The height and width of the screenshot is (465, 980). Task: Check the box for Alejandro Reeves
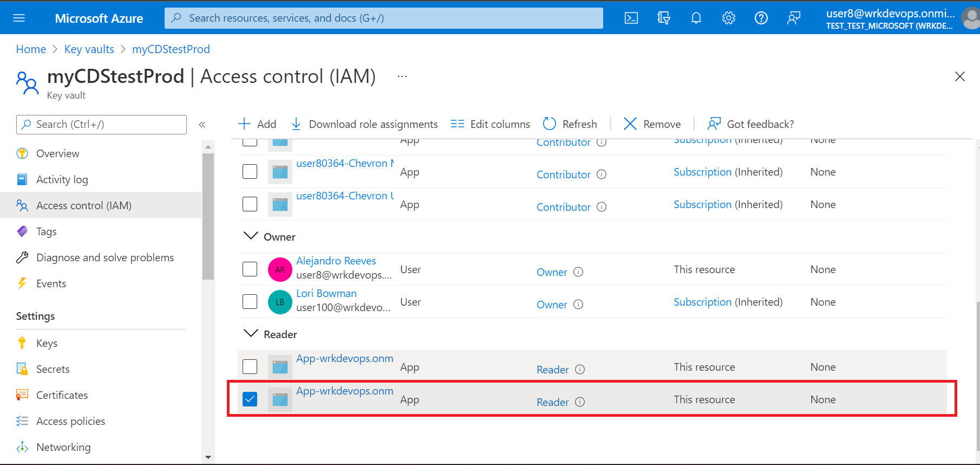click(x=250, y=269)
